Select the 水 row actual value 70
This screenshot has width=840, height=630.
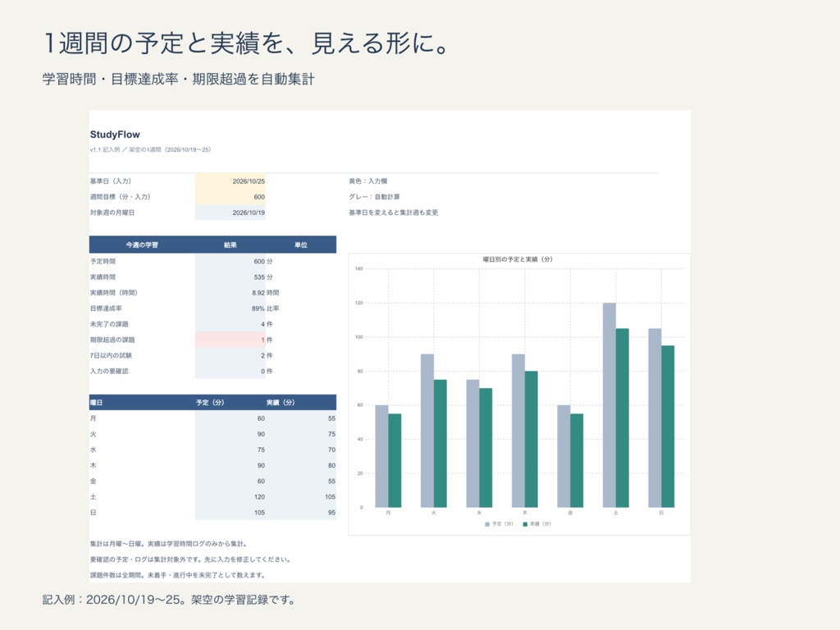[x=301, y=450]
